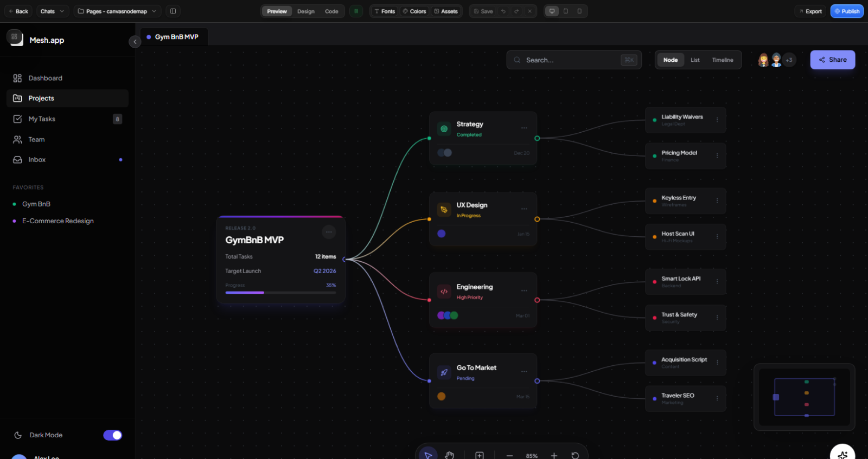Open Pricing Model kebab menu
This screenshot has height=459, width=868.
[x=717, y=156]
